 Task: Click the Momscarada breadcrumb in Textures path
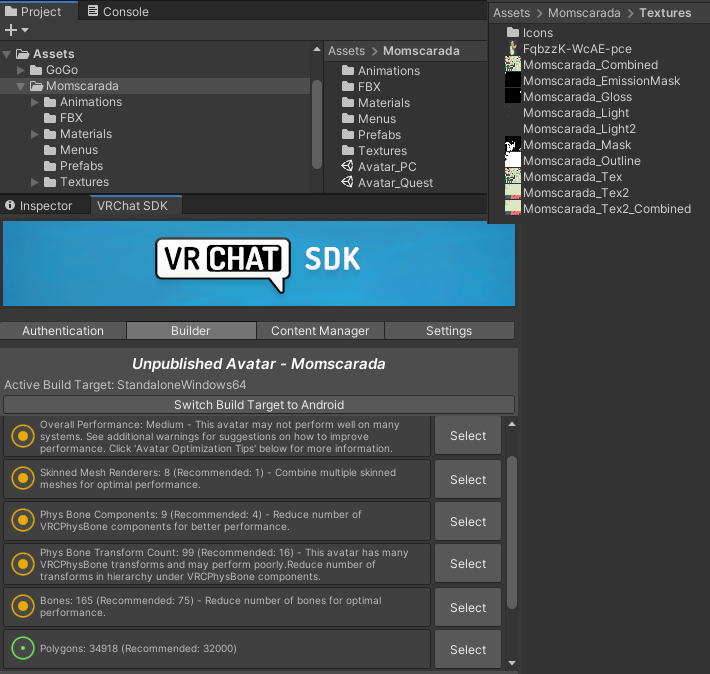click(584, 13)
